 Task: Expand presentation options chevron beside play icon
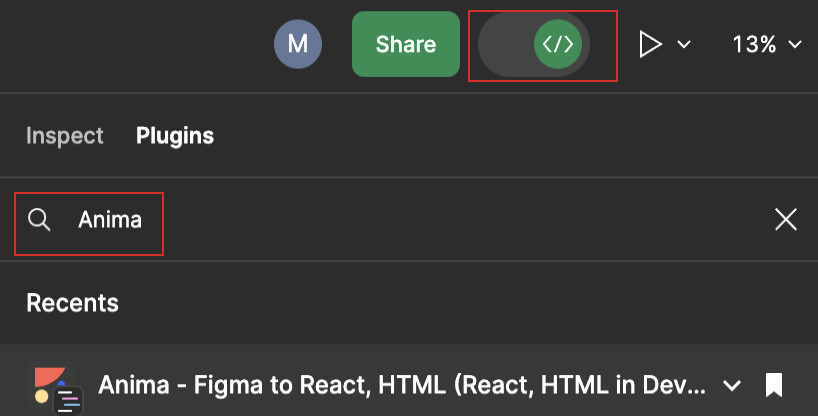coord(685,45)
